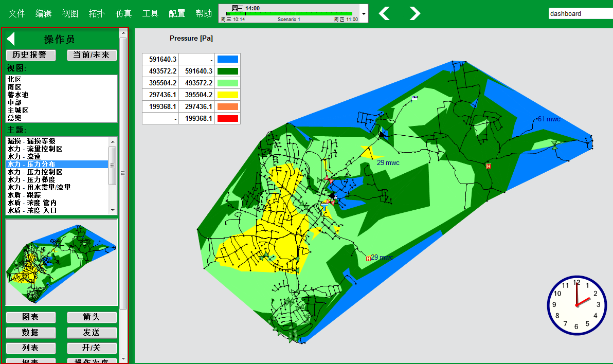Screen dimensions: 613x364
Task: Open the 拓扑 menu
Action: click(x=97, y=13)
